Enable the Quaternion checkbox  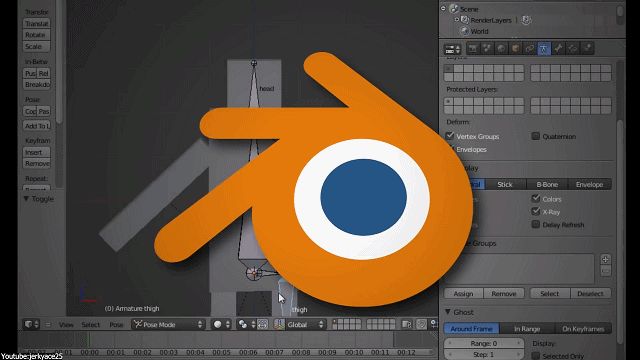pyautogui.click(x=536, y=136)
